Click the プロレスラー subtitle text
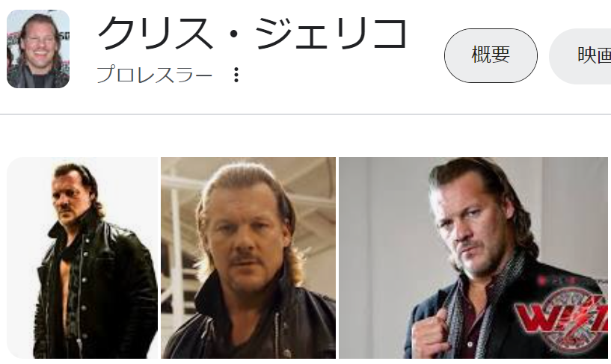Viewport: 611px width, 364px height. pyautogui.click(x=155, y=75)
